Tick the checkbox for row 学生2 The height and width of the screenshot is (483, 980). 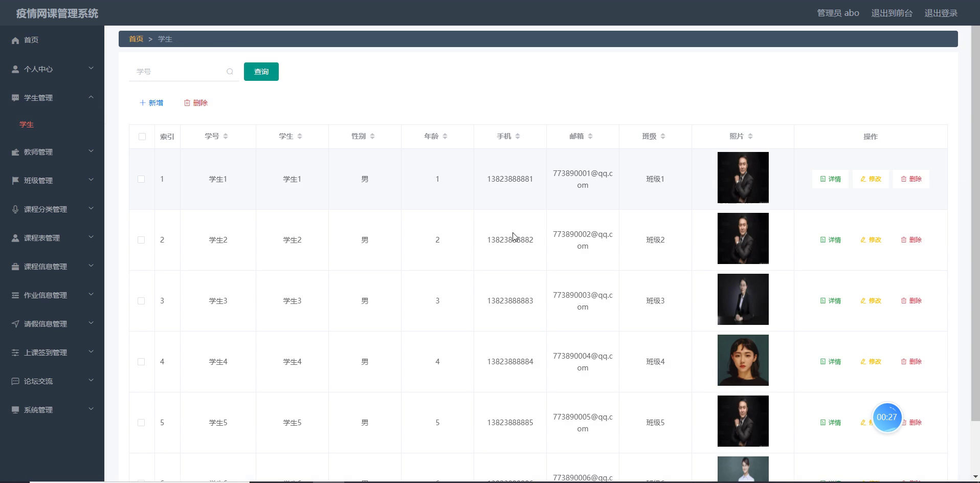point(141,240)
